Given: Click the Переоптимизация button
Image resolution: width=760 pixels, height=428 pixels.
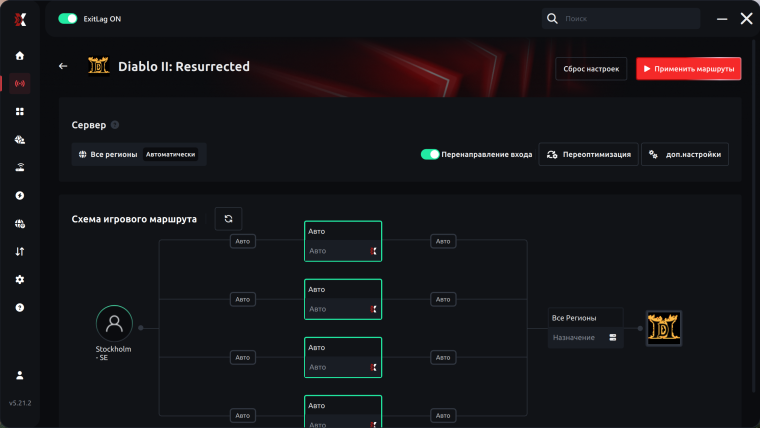Looking at the screenshot, I should pyautogui.click(x=588, y=154).
